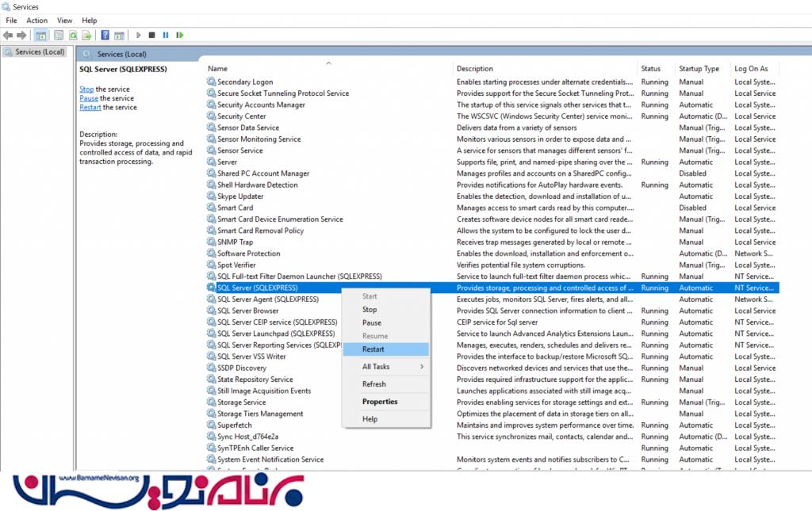Screen dimensions: 812x511
Task: Select the gear icon beside Superfetch
Action: (211, 425)
